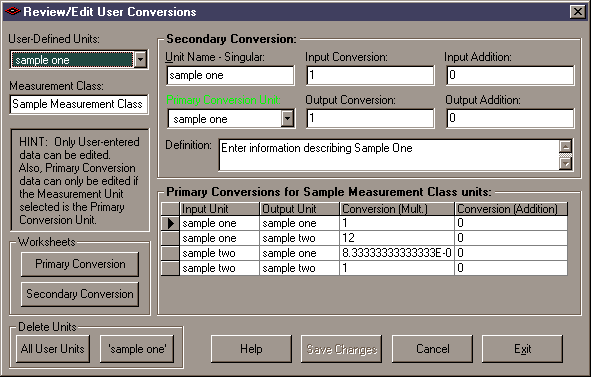The height and width of the screenshot is (377, 591).
Task: Click the Conversion (Addition) column header
Action: 511,209
